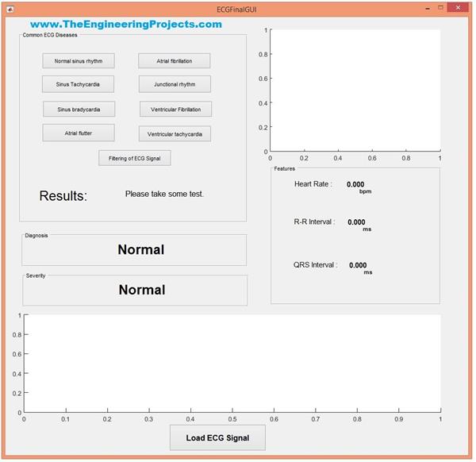Apply Filtering of ECG Signal

(134, 158)
